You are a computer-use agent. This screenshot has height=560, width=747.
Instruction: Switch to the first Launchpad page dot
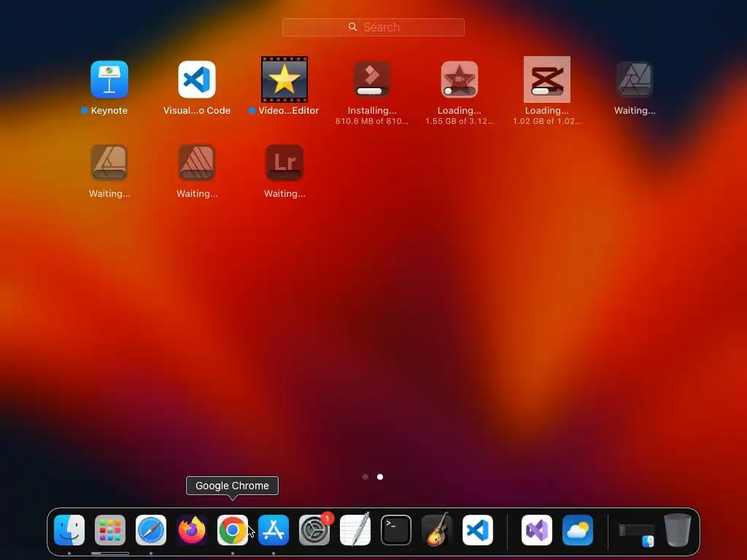pyautogui.click(x=365, y=477)
